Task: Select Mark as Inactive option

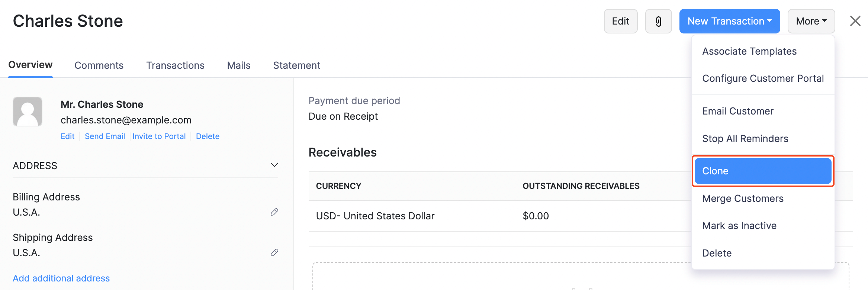Action: pos(739,226)
